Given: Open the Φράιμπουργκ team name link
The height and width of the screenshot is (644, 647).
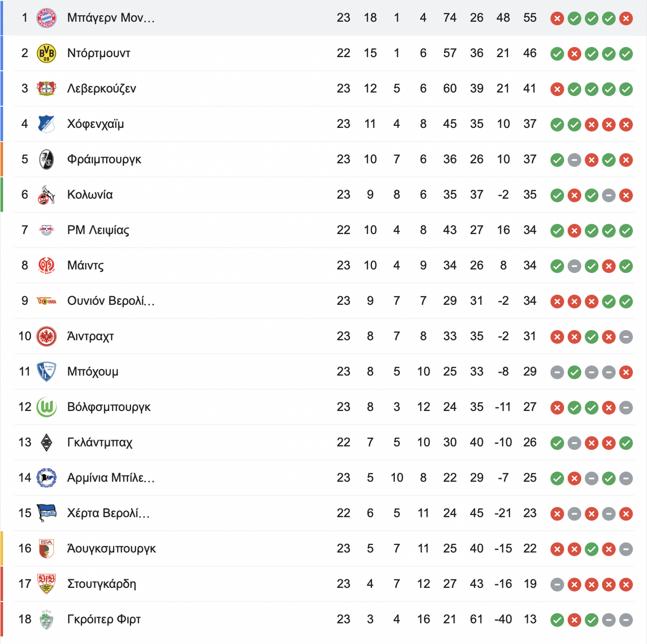Looking at the screenshot, I should tap(104, 160).
